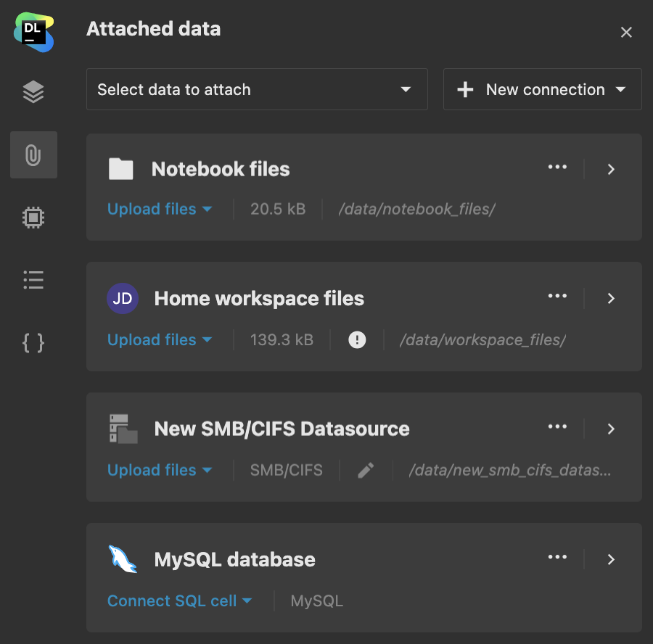This screenshot has height=644, width=653.
Task: Open the machine chip sidebar icon
Action: 33,217
